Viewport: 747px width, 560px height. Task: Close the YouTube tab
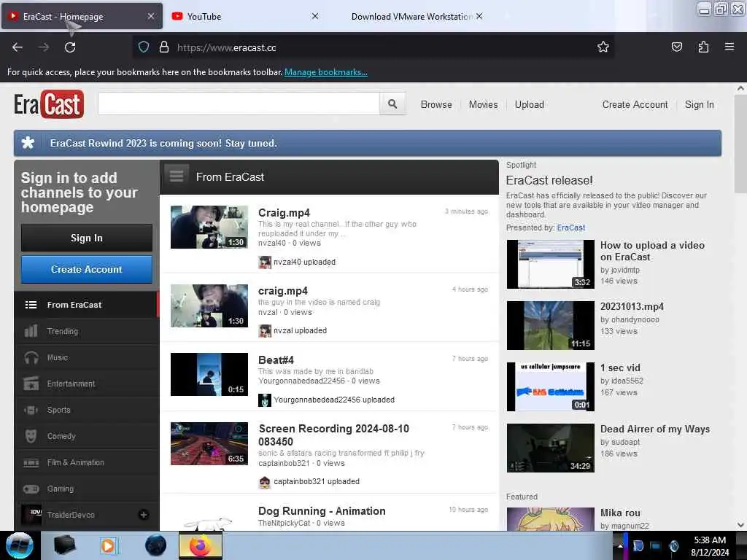(315, 16)
